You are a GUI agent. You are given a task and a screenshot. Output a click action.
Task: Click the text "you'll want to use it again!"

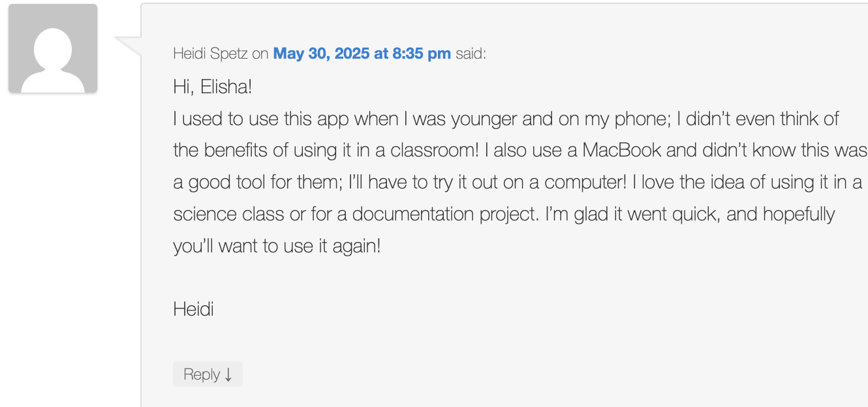point(277,247)
